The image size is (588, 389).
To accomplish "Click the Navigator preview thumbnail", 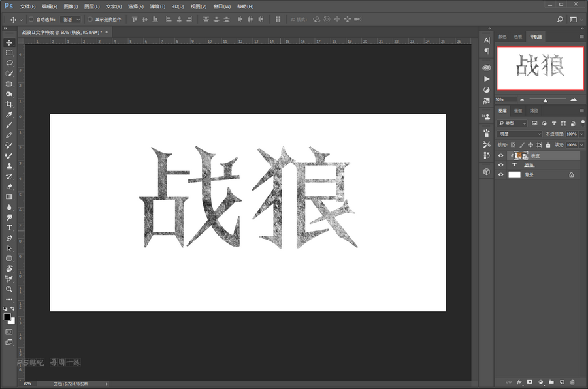I will [540, 69].
